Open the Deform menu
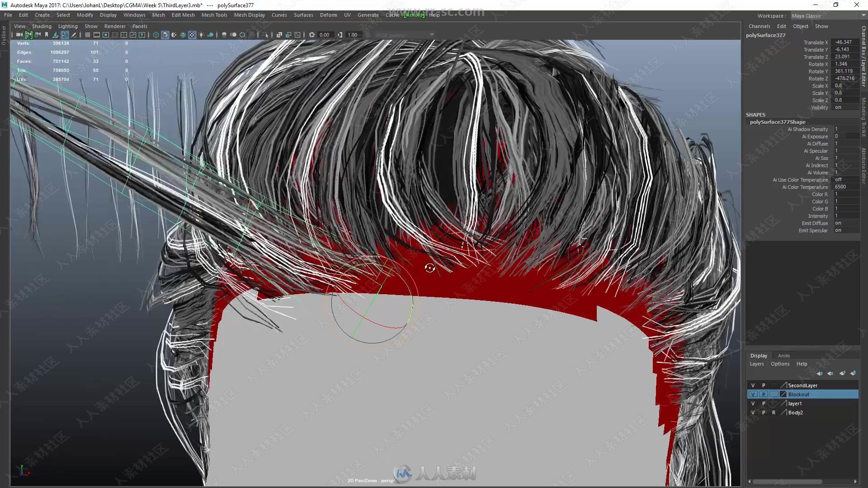 [x=329, y=15]
